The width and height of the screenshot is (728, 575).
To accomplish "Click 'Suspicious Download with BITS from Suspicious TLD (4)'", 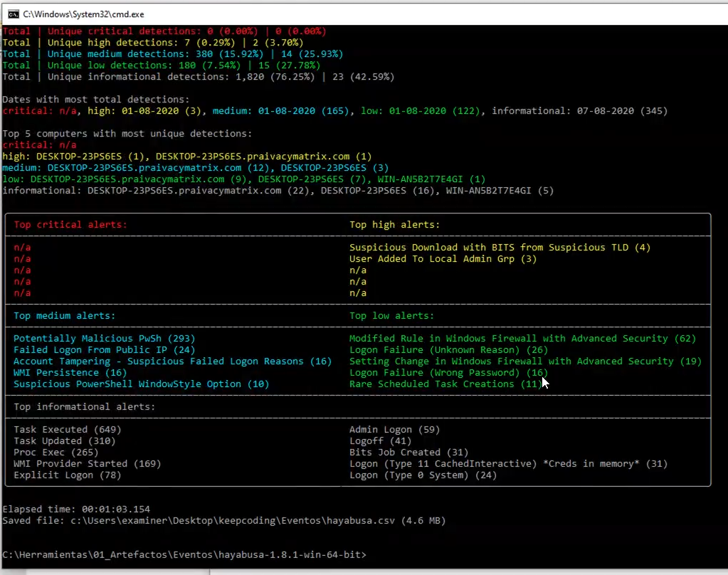I will point(500,248).
